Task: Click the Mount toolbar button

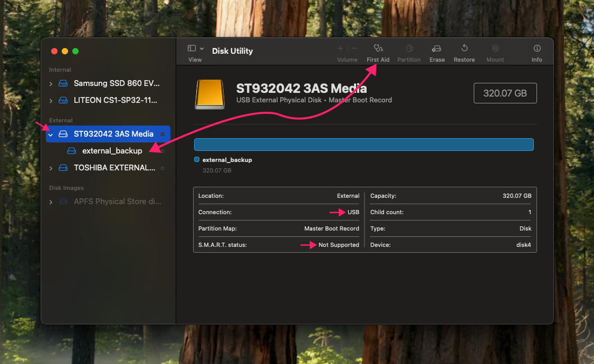Action: click(495, 53)
